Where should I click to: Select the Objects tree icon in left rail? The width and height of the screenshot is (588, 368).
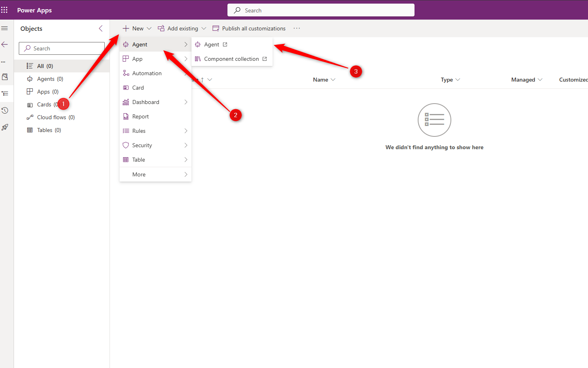coord(5,93)
